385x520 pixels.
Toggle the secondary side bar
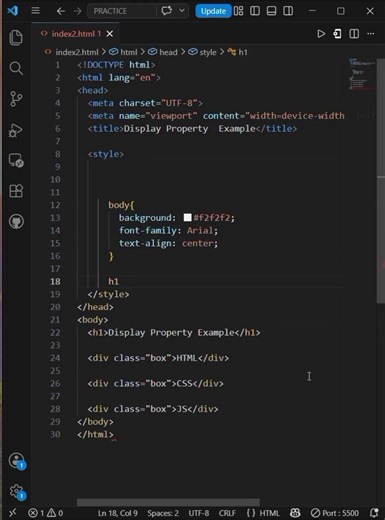(288, 11)
